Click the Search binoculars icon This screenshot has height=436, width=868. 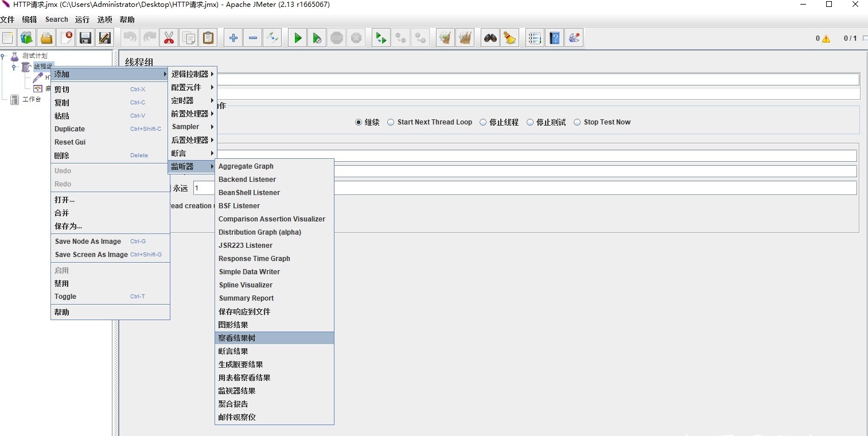point(490,38)
